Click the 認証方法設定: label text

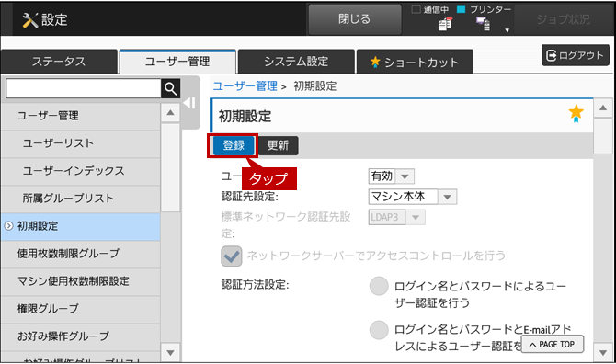tap(255, 285)
